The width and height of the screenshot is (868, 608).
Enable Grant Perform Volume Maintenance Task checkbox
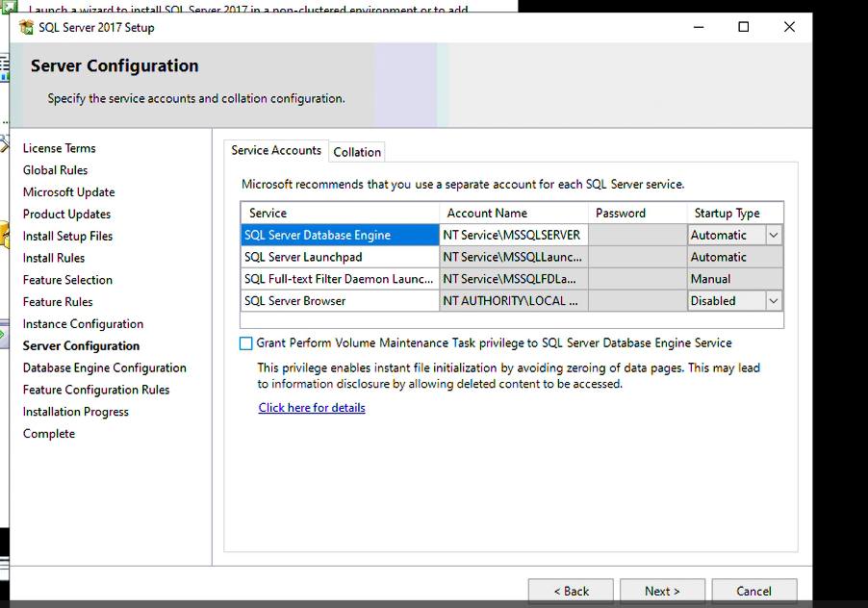click(x=245, y=343)
